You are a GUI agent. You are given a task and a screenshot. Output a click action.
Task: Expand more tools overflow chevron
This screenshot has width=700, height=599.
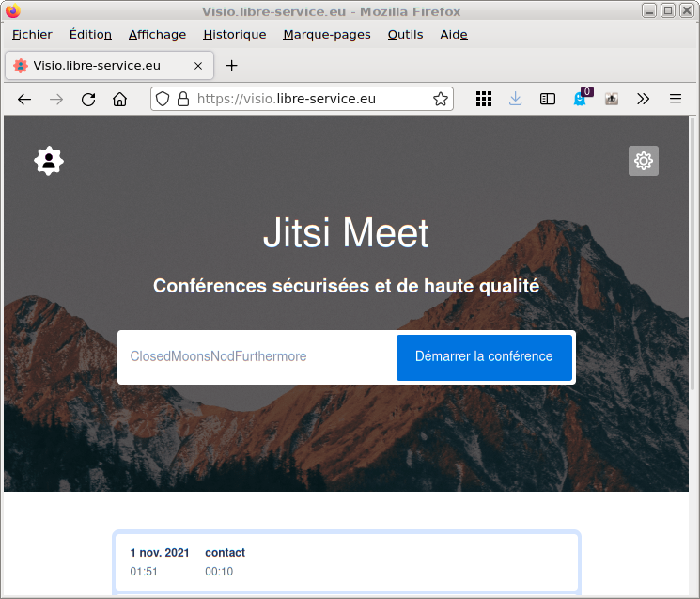(643, 99)
